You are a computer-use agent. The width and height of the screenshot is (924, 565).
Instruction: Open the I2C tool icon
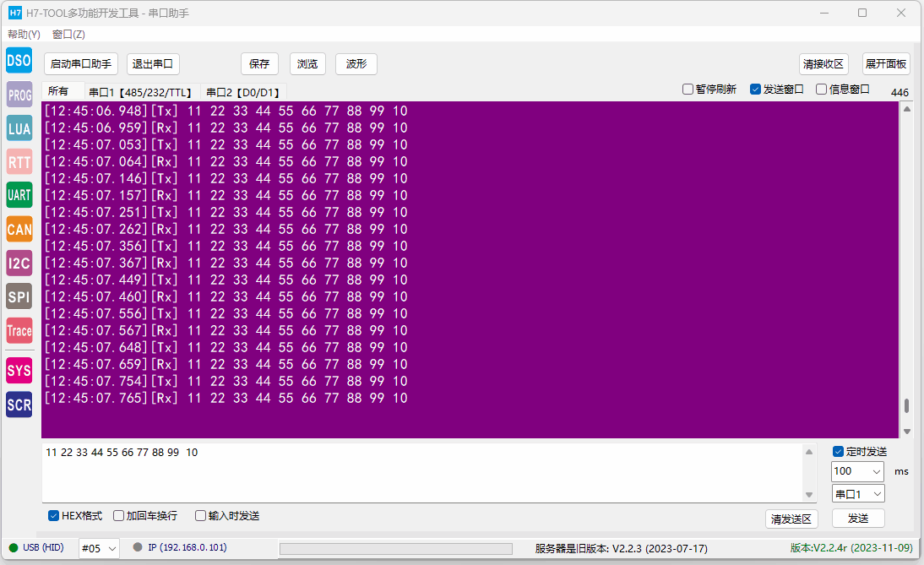[x=19, y=263]
